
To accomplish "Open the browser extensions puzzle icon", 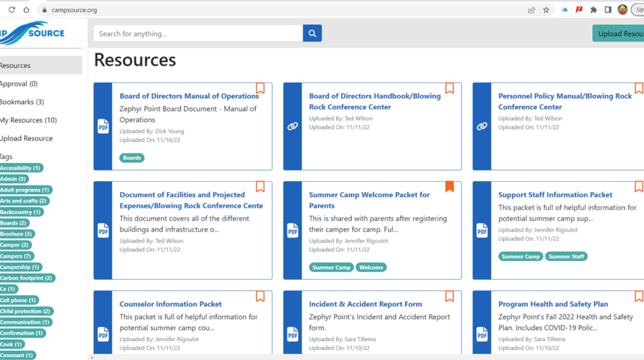I will pyautogui.click(x=593, y=10).
